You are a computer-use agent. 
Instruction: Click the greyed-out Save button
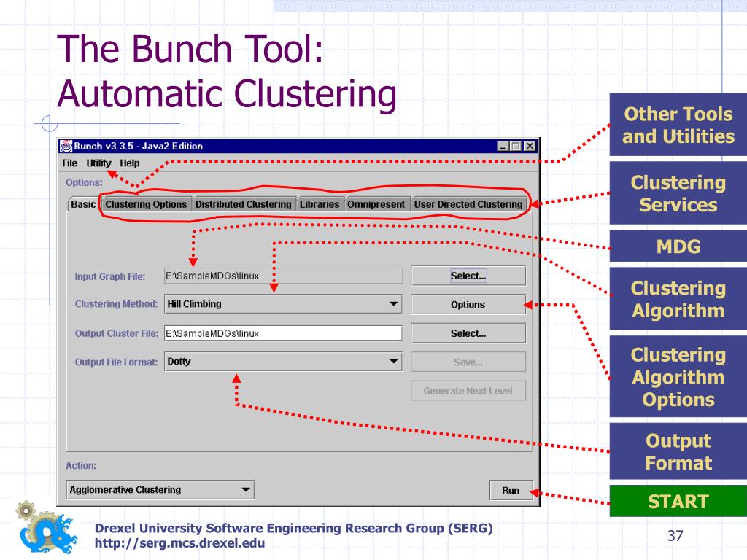pos(468,362)
